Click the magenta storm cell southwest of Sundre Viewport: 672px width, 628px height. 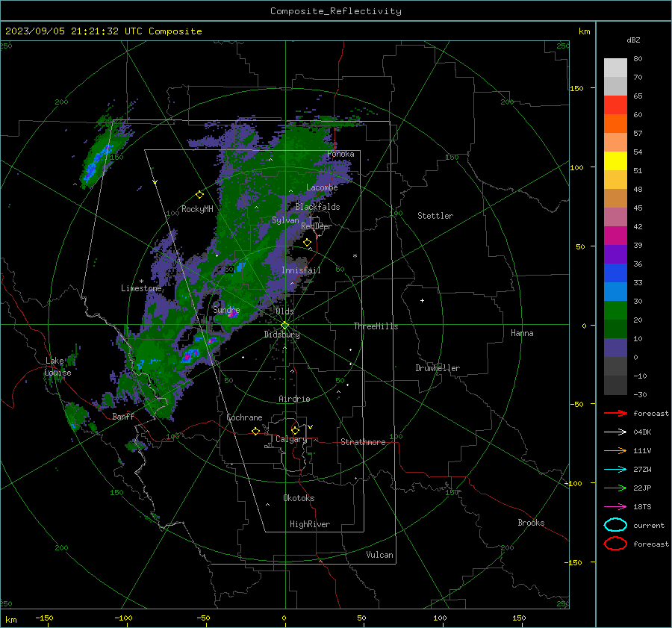(x=190, y=355)
